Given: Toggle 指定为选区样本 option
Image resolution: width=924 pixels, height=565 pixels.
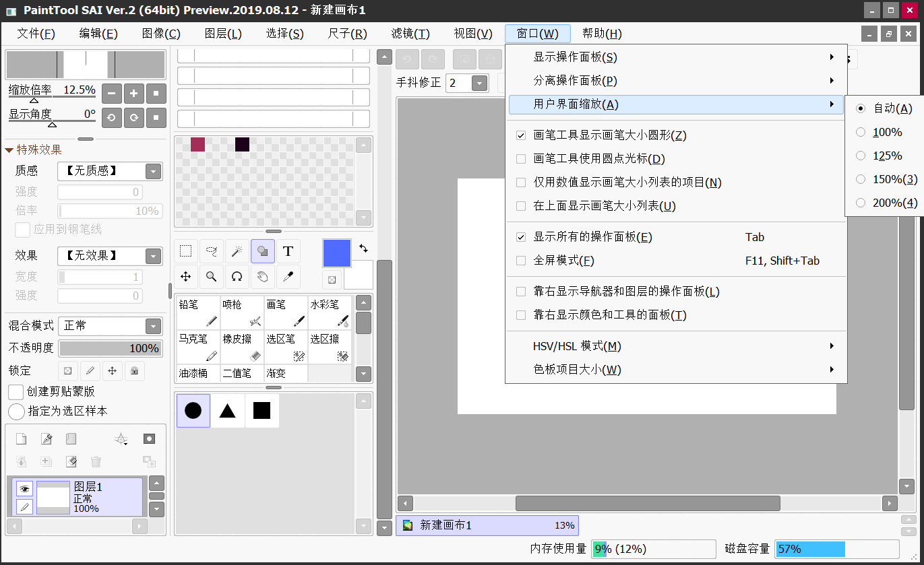Looking at the screenshot, I should pos(16,411).
